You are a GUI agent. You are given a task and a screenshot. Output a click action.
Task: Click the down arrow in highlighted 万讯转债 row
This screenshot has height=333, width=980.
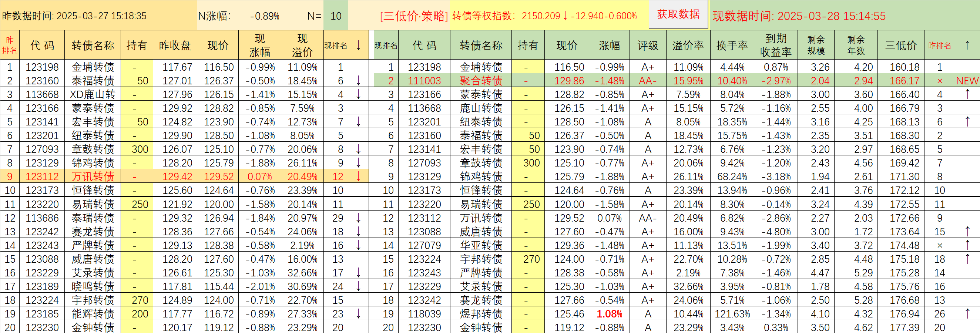click(358, 176)
